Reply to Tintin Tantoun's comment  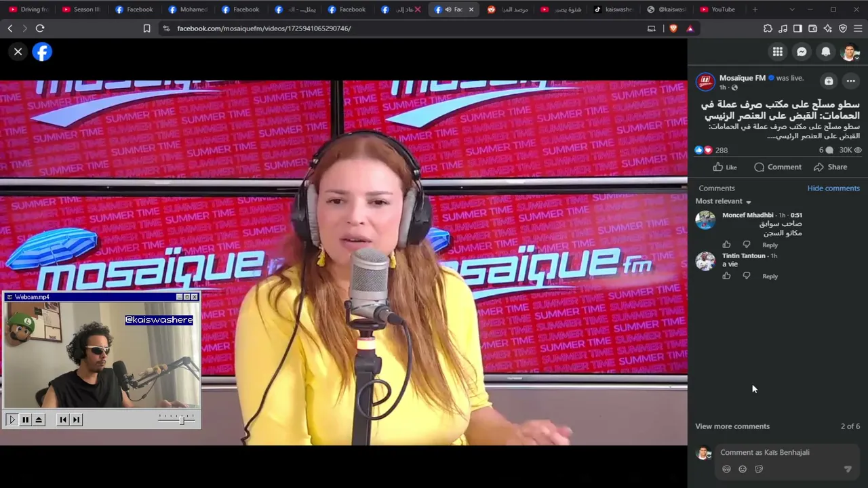coord(770,277)
